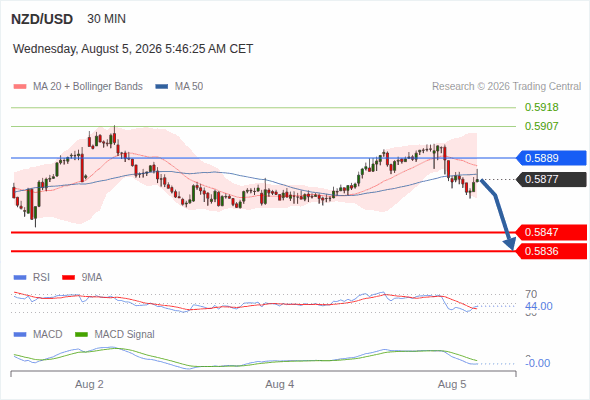Click the blue 0.5889 pivot price tag
Viewport: 590px width, 400px height.
pyautogui.click(x=551, y=158)
